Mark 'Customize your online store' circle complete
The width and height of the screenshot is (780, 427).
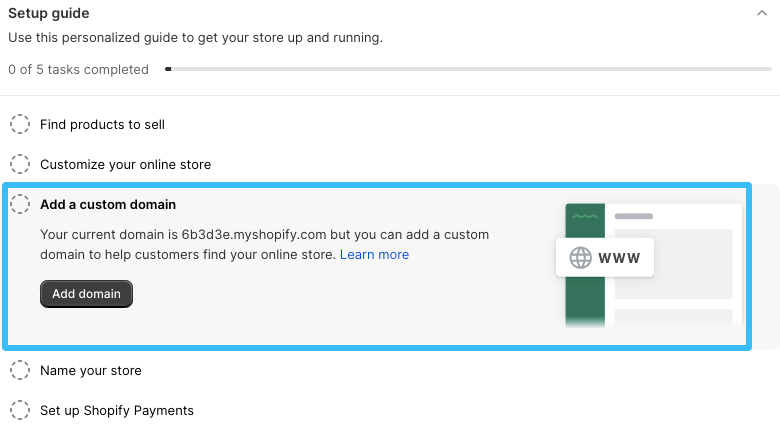[x=20, y=164]
